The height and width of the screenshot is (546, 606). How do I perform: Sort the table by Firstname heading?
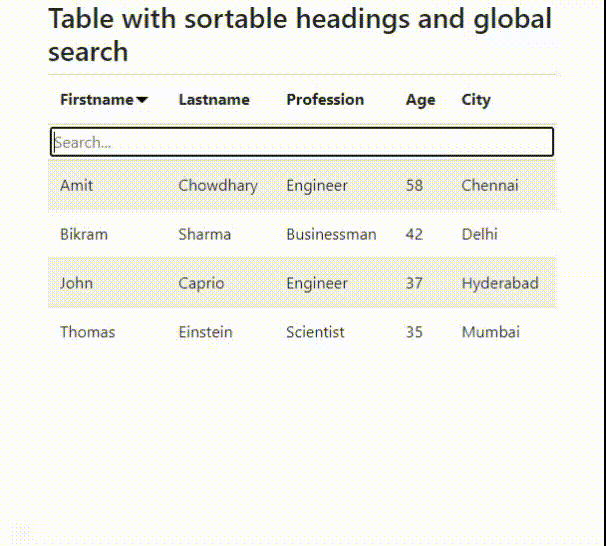point(96,100)
